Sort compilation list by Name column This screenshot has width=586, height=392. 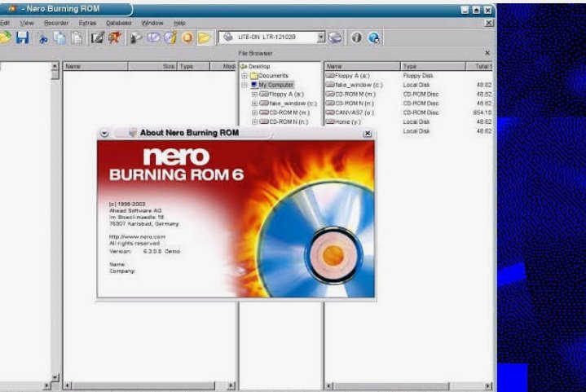click(95, 66)
